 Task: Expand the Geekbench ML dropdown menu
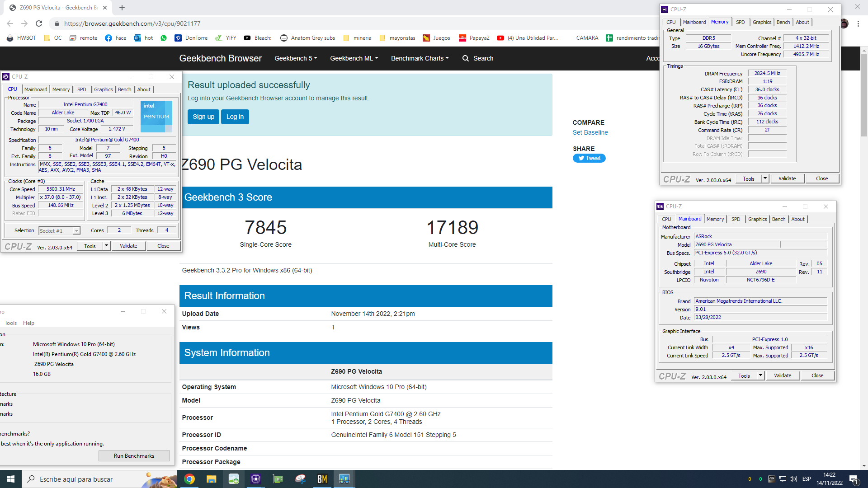point(354,58)
